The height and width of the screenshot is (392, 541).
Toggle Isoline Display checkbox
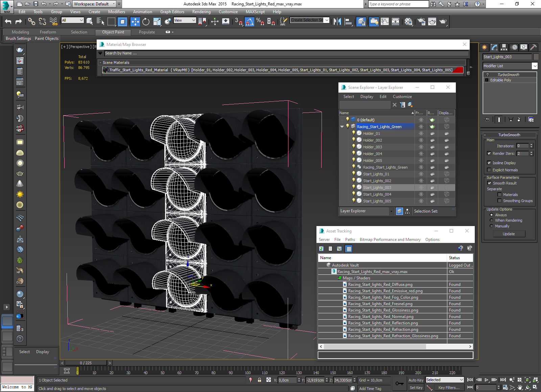pos(489,163)
